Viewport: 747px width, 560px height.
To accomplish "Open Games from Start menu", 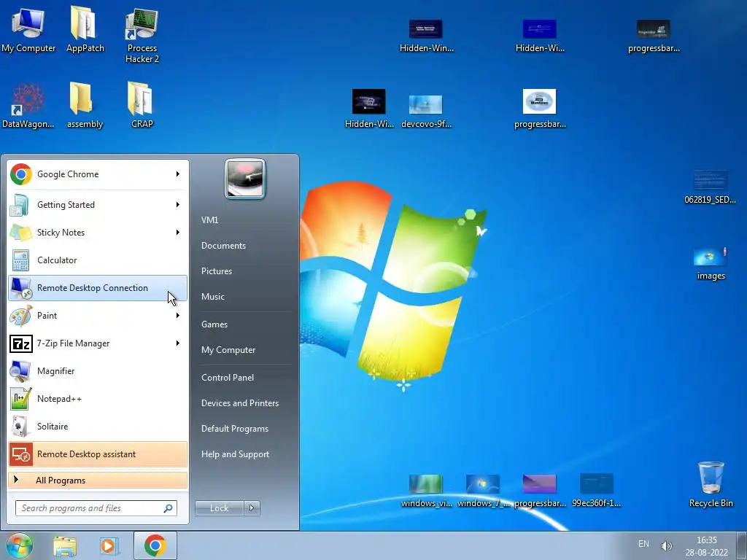I will (x=214, y=324).
